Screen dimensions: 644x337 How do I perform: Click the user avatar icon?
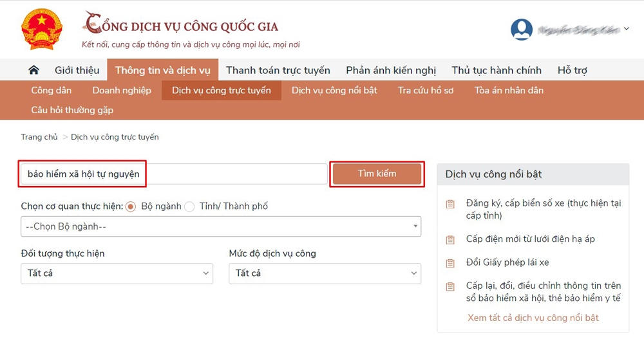pos(521,30)
